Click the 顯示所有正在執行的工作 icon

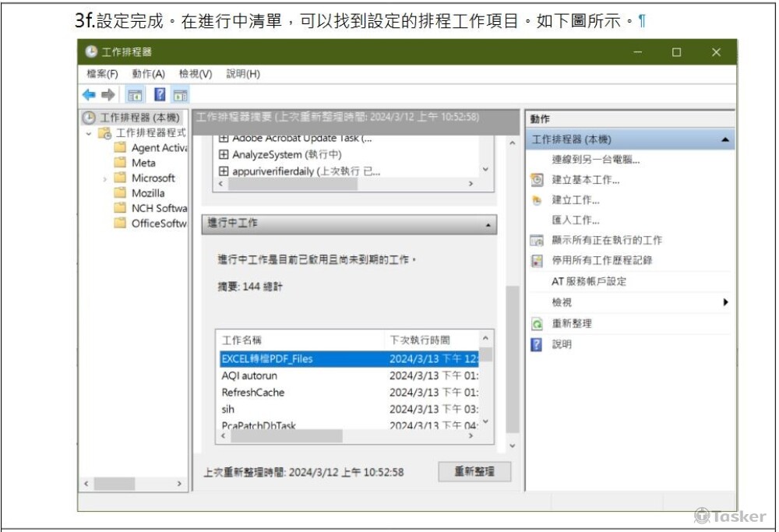537,240
